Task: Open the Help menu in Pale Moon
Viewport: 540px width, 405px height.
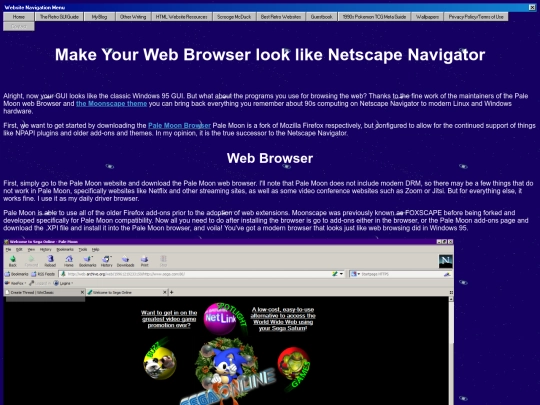Action: pos(96,249)
